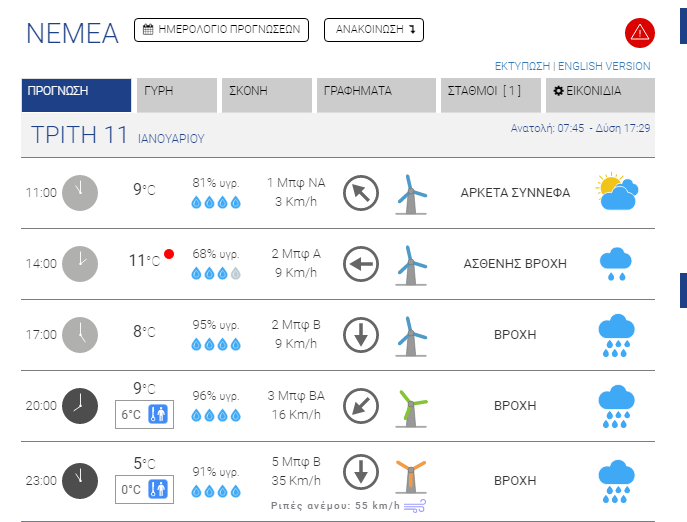Click the feels-like temperature box at 20:00
The image size is (687, 522).
[145, 414]
